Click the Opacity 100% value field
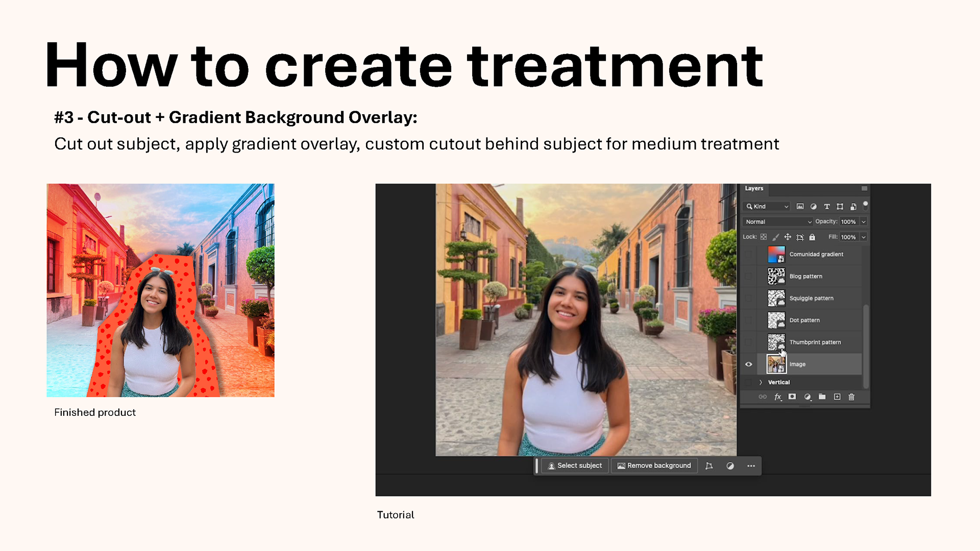The width and height of the screenshot is (980, 551). pyautogui.click(x=849, y=222)
